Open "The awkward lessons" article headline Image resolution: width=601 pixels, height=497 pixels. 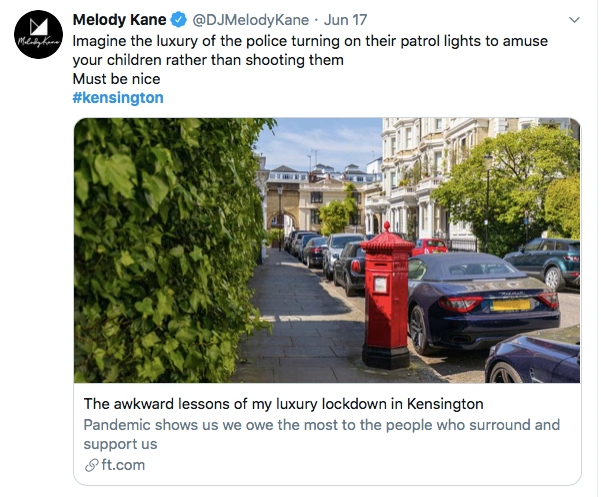pyautogui.click(x=283, y=404)
